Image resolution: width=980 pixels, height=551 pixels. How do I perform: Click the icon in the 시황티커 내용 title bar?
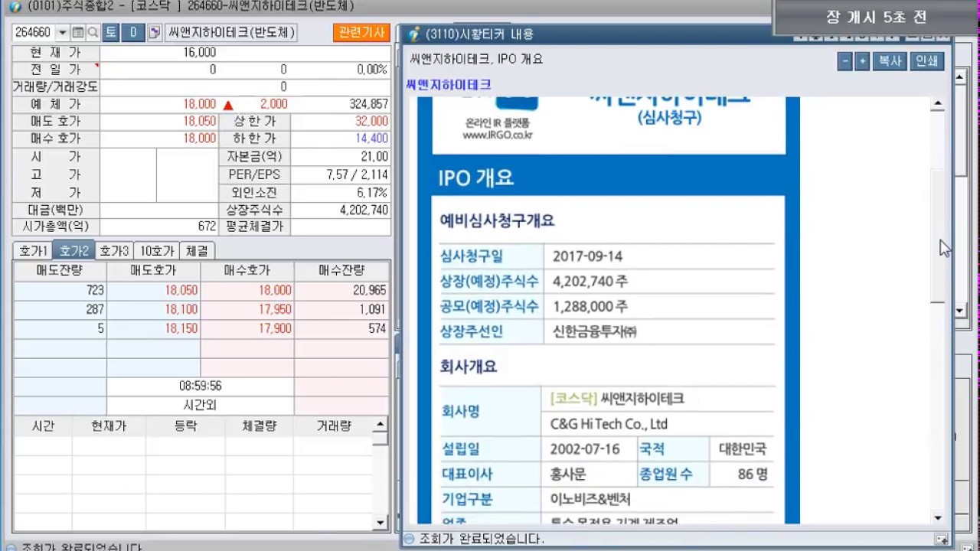pos(414,34)
